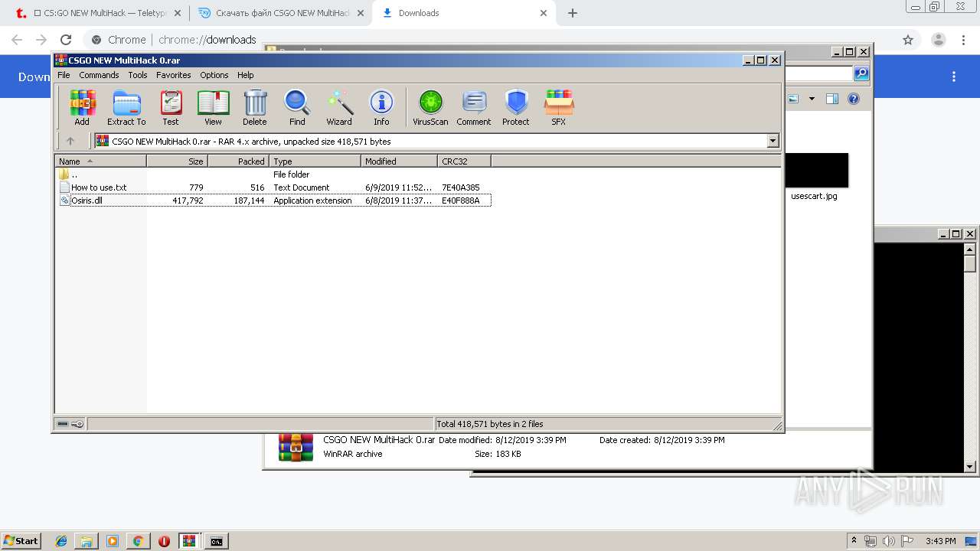Sort by the CRC32 column header
980x551 pixels.
click(x=464, y=161)
